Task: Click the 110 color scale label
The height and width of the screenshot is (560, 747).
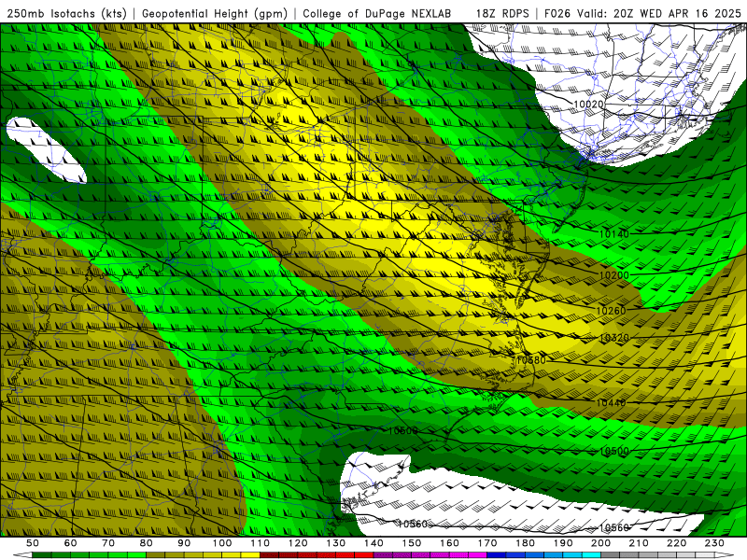Action: [x=261, y=543]
